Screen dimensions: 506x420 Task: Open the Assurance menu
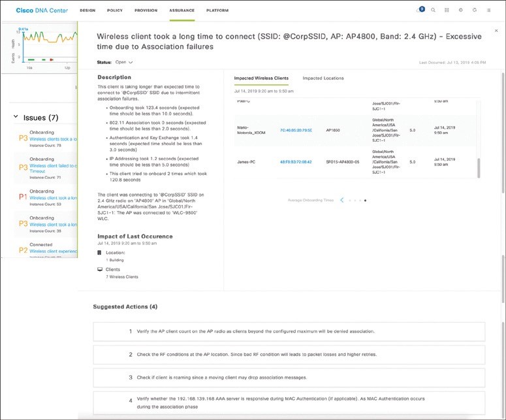[182, 10]
